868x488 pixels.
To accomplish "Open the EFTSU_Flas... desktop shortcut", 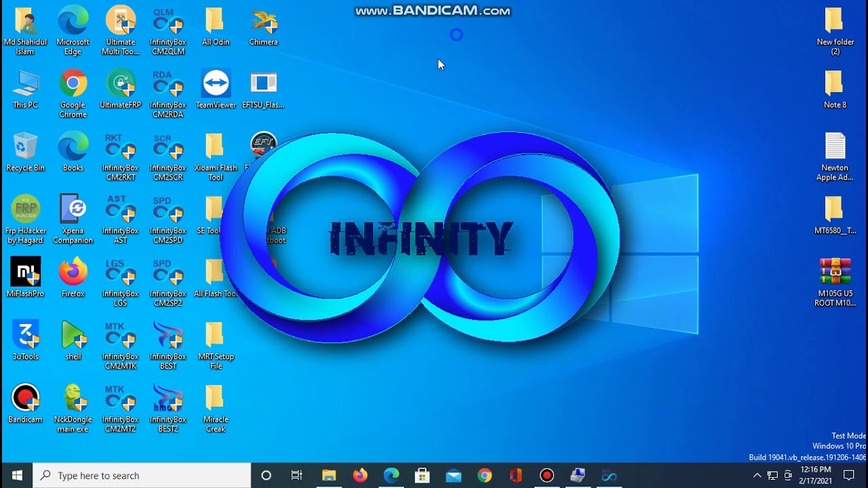I will point(263,89).
